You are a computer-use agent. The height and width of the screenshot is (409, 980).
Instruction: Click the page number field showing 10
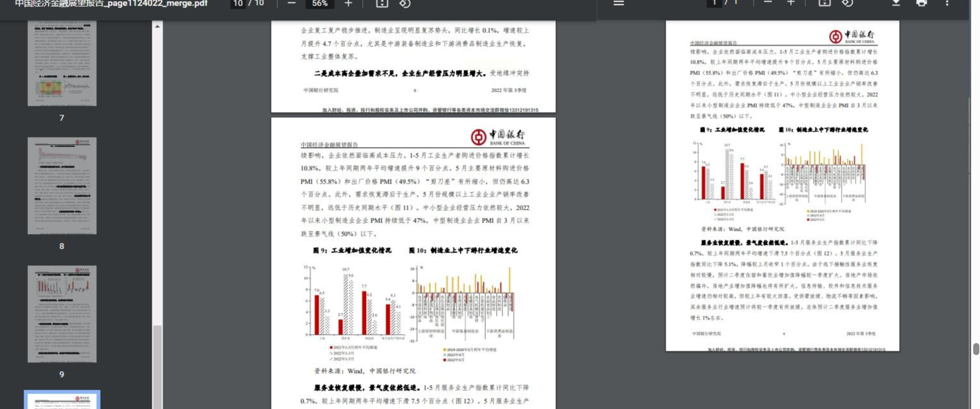[x=238, y=3]
